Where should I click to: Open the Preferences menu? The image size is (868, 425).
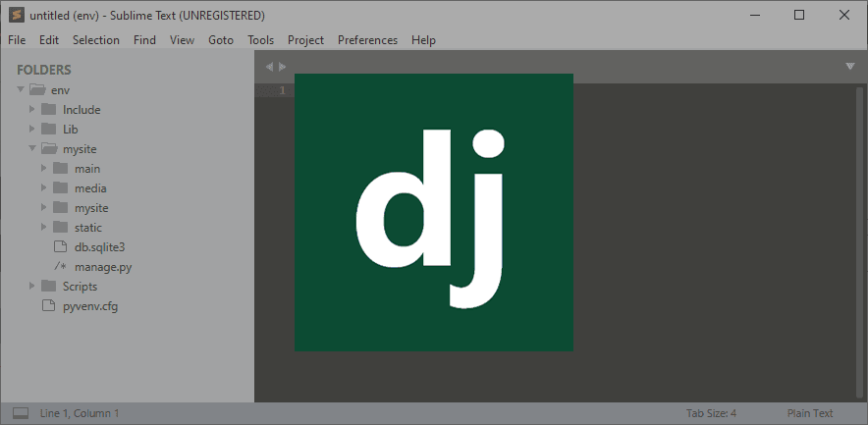pos(367,40)
